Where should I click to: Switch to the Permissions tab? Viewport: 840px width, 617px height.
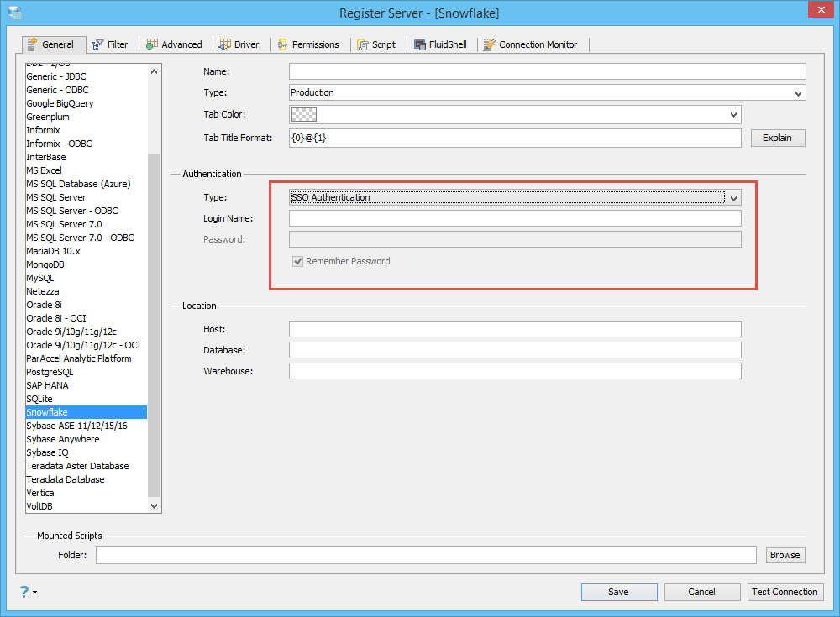[308, 44]
